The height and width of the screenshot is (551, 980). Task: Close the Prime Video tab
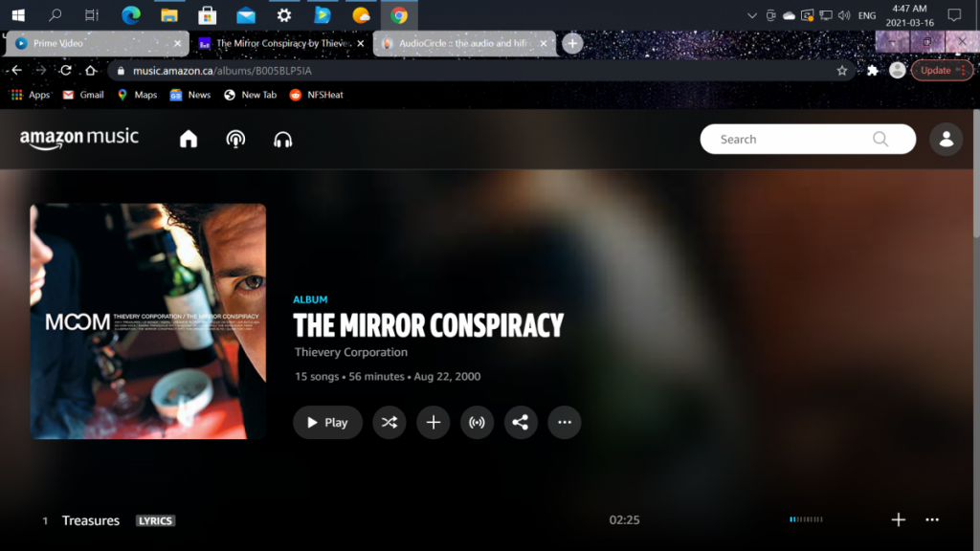tap(177, 43)
